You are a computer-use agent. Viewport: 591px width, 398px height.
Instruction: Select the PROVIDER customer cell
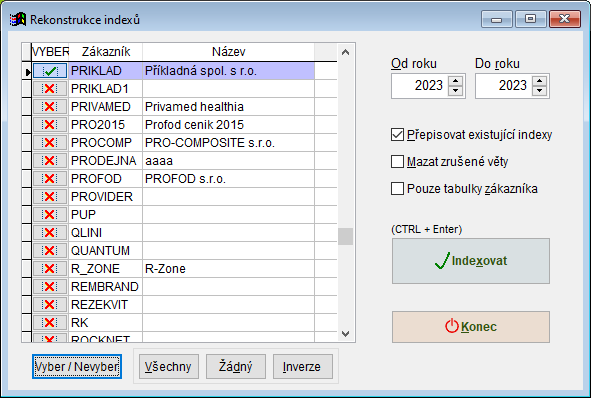click(x=106, y=197)
